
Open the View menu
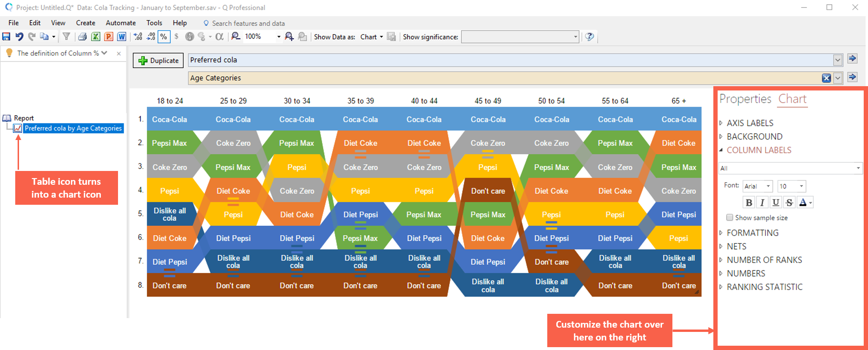(58, 23)
